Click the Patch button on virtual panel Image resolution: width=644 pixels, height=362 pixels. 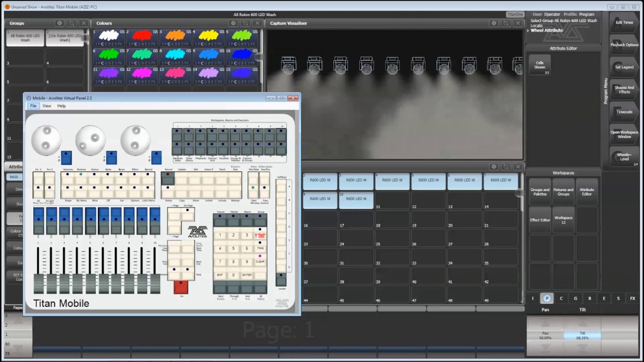[222, 178]
